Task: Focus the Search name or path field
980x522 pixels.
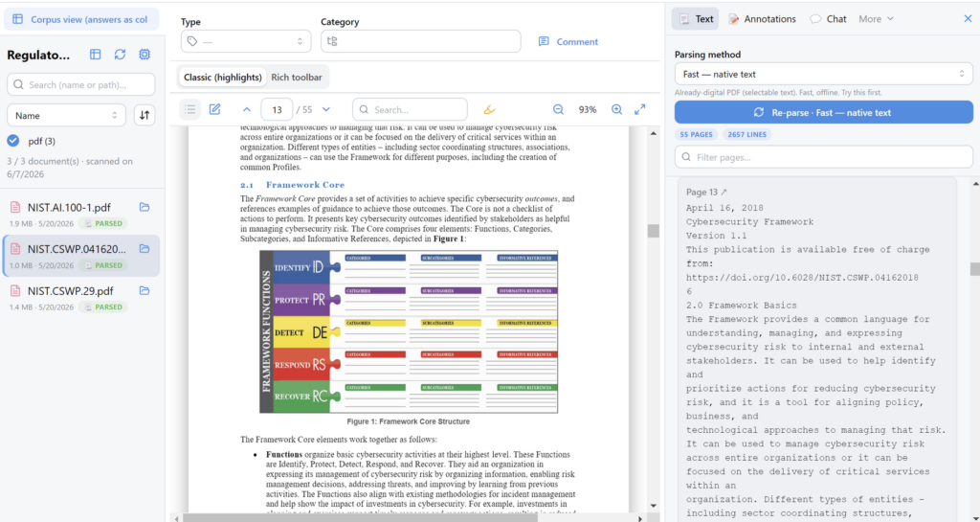Action: pyautogui.click(x=81, y=84)
